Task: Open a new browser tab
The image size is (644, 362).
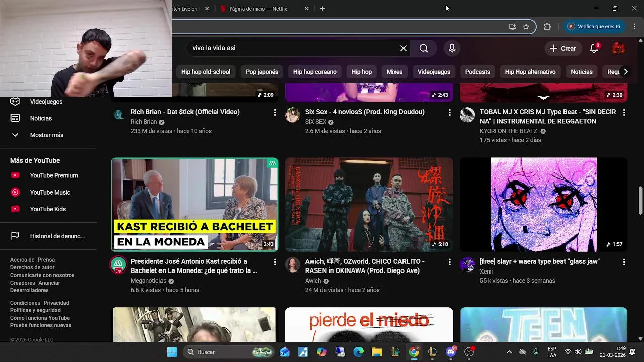Action: pyautogui.click(x=322, y=9)
